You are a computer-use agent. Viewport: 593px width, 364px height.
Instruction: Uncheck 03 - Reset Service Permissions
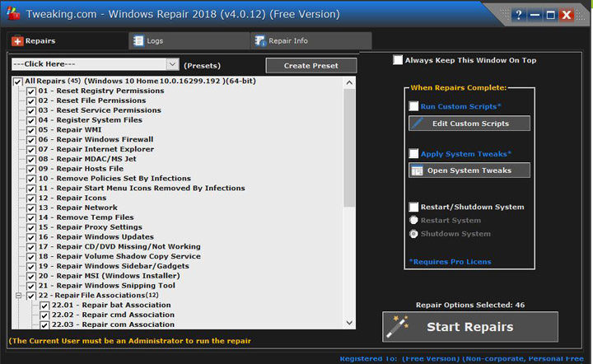31,110
